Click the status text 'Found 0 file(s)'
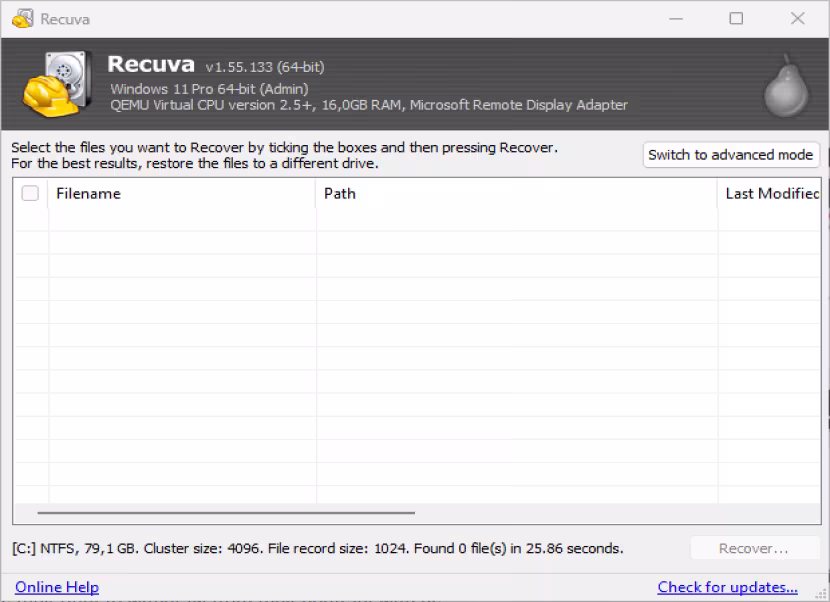 click(460, 548)
